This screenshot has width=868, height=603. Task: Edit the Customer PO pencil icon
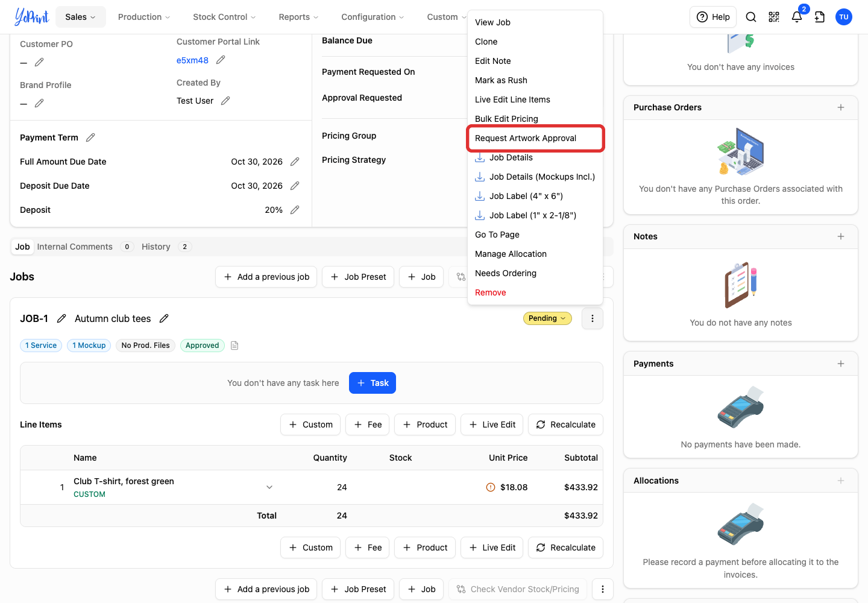[x=39, y=62]
